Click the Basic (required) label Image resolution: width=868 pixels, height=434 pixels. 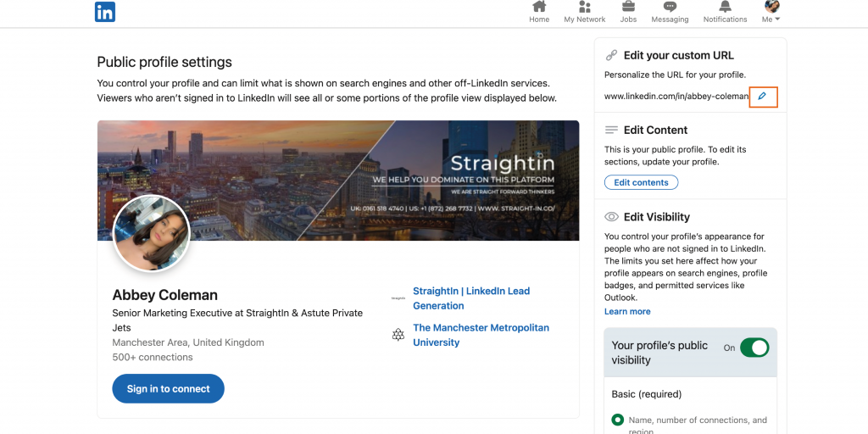click(x=647, y=394)
